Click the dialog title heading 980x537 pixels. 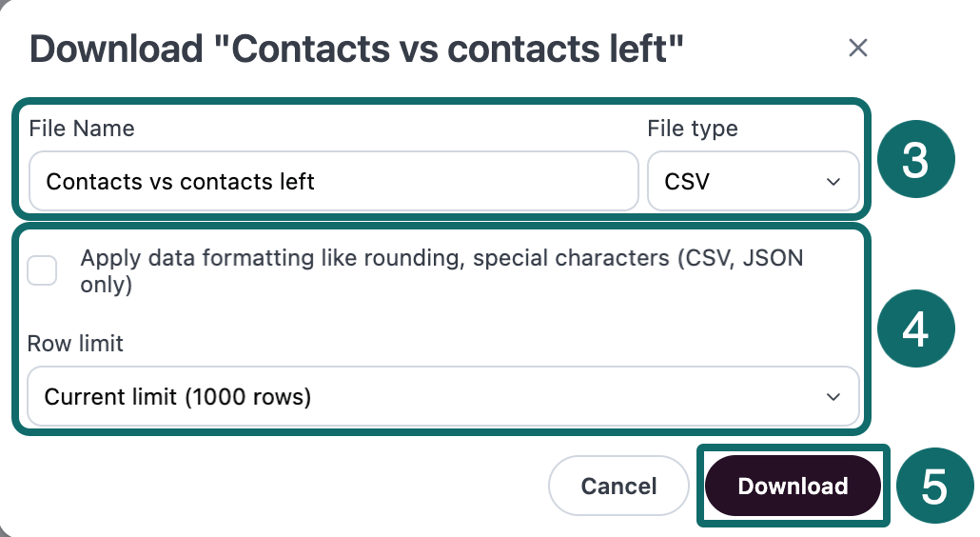pos(357,49)
